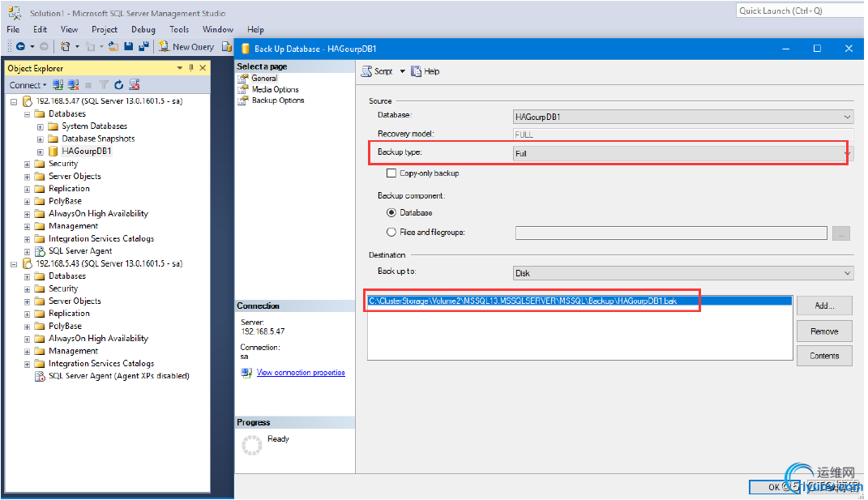Click the New Query toolbar button
Viewport: 868px width, 500px height.
(x=186, y=47)
